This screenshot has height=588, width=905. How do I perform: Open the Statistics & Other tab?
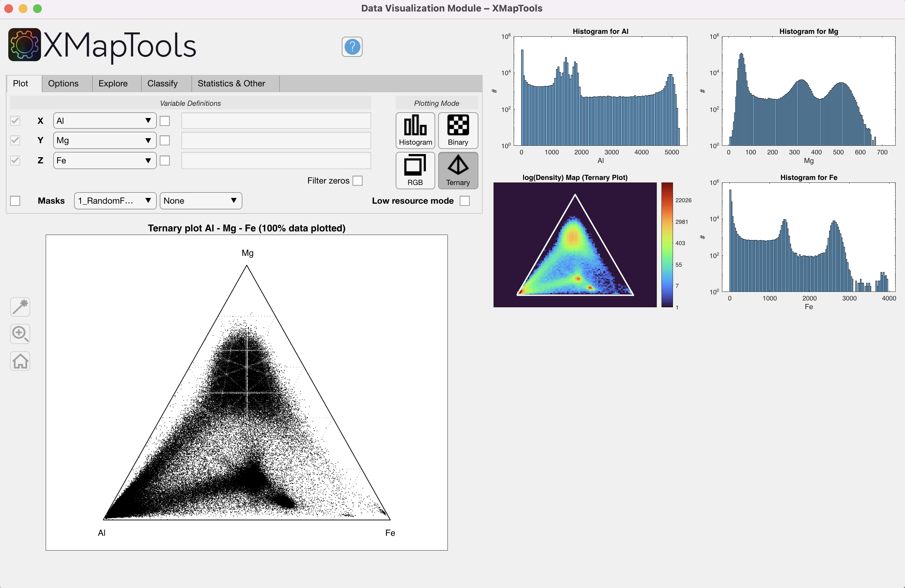pyautogui.click(x=231, y=83)
